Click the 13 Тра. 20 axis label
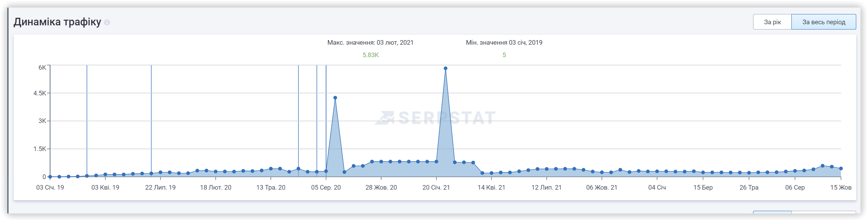Viewport: 868px width, 221px height. [x=271, y=187]
